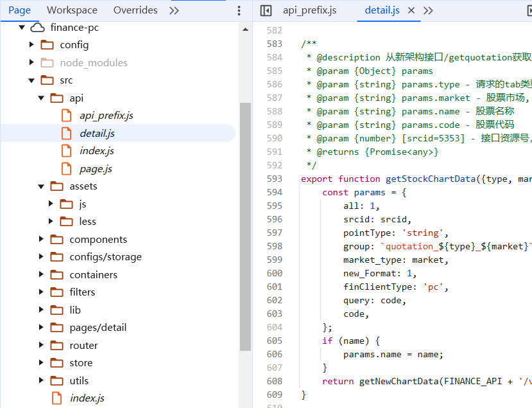The image size is (532, 408).
Task: Click the file tree scroll-up arrow
Action: pos(245,30)
